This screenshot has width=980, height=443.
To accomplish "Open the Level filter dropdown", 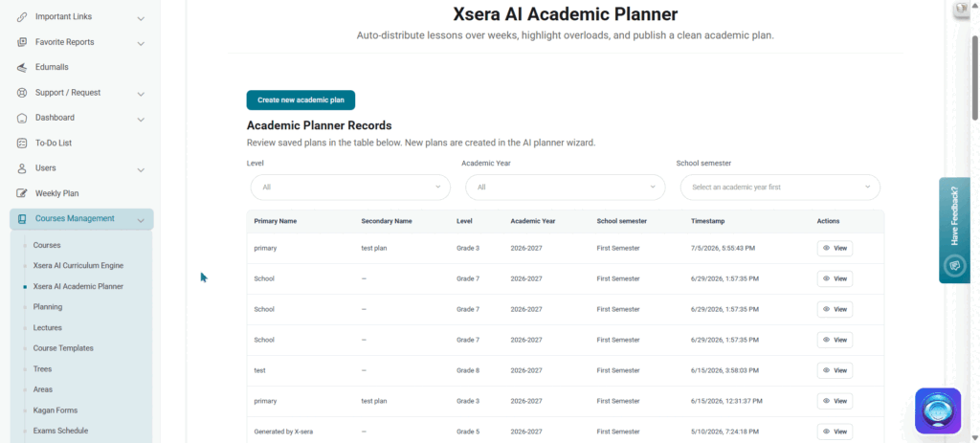I will (x=350, y=187).
